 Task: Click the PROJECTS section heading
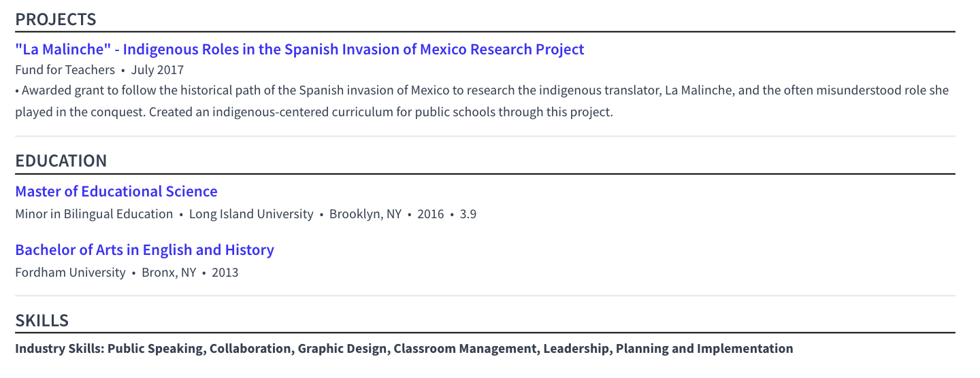[56, 20]
